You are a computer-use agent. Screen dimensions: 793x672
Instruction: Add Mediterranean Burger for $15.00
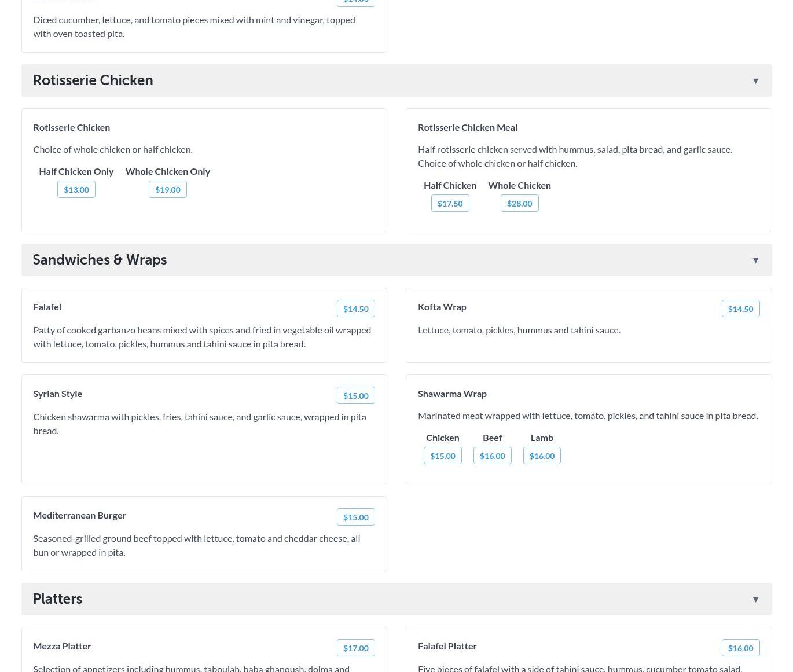point(355,517)
